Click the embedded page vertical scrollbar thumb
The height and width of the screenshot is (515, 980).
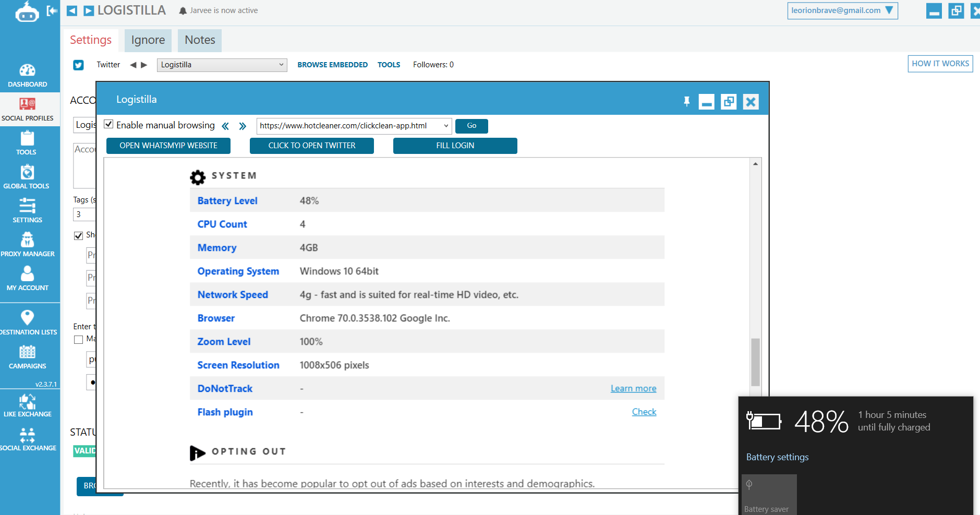coord(755,362)
